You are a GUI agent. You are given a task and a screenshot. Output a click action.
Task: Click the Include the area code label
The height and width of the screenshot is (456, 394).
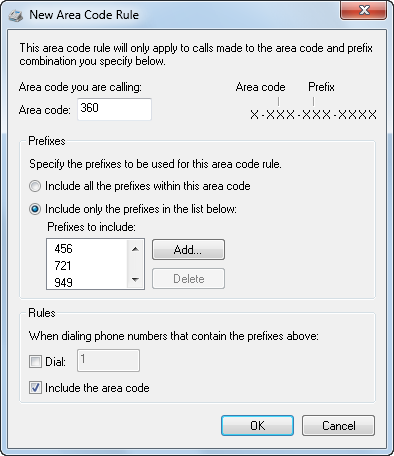(97, 388)
